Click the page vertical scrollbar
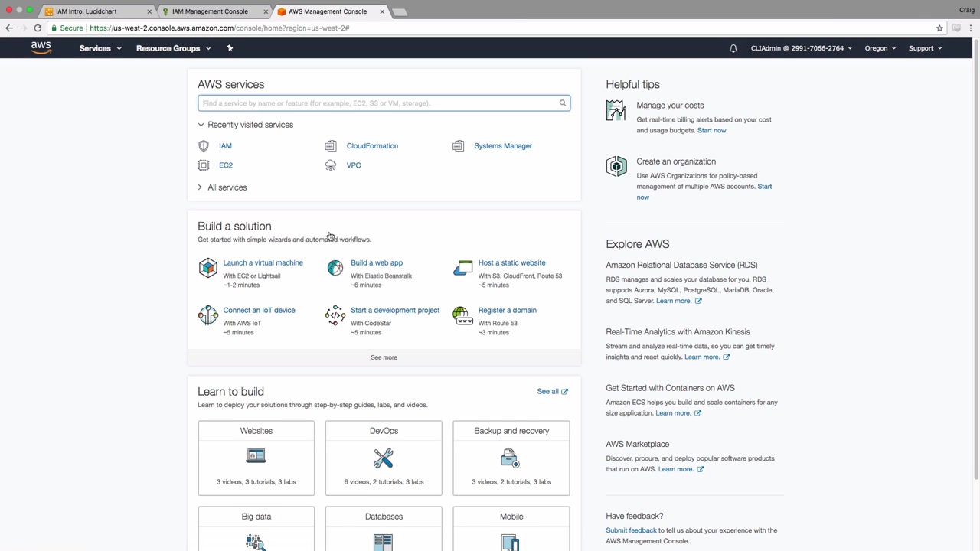 click(975, 260)
